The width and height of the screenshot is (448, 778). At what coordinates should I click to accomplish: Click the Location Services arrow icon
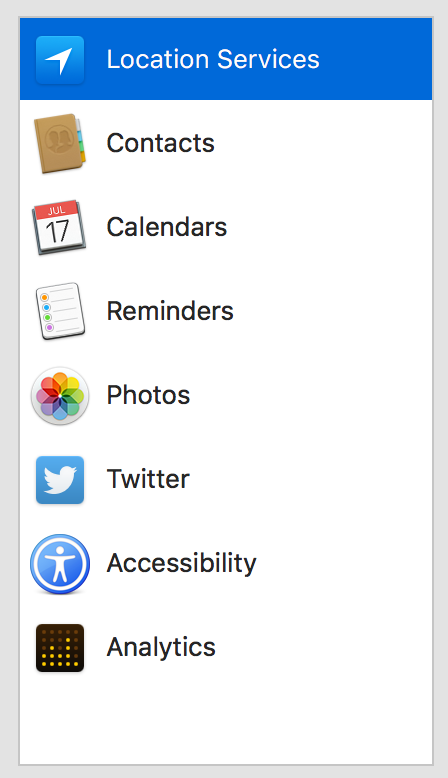60,60
